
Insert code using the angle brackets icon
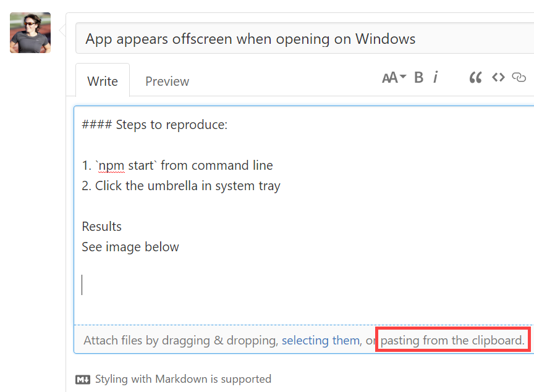tap(498, 78)
